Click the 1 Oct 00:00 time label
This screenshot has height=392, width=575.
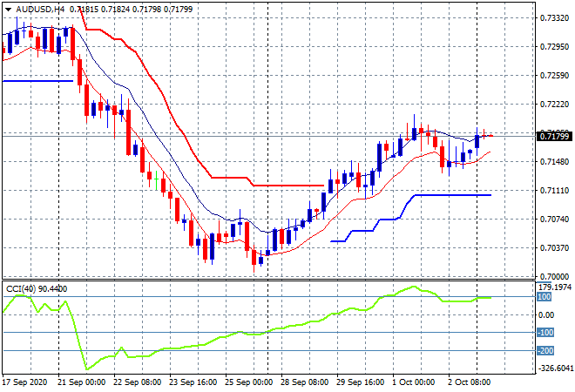[x=413, y=382]
